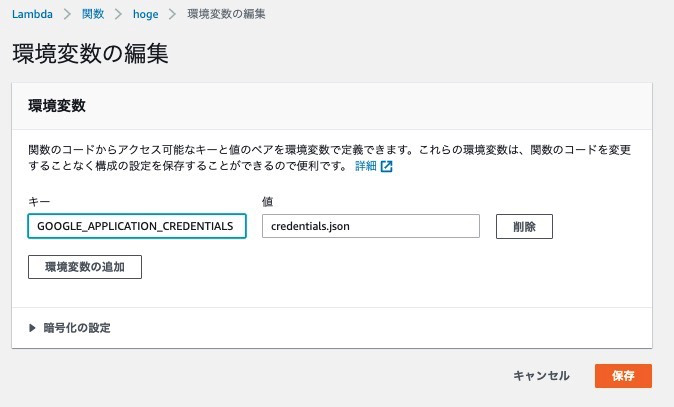The height and width of the screenshot is (407, 674).
Task: Click the orange 保存 button
Action: [x=623, y=376]
